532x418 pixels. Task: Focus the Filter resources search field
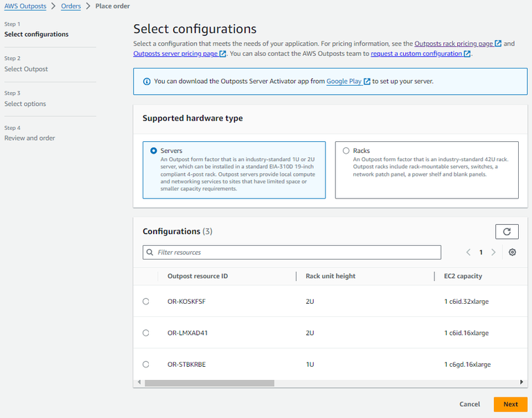coord(298,253)
